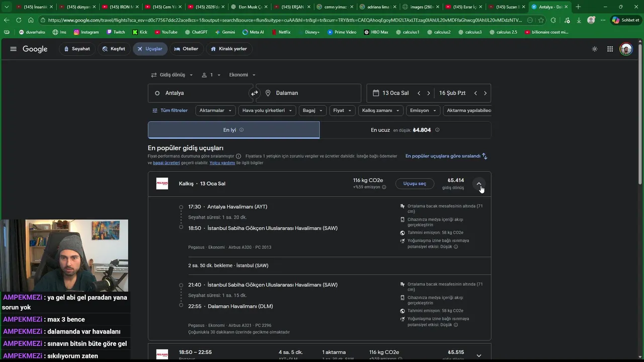
Task: Open the browser home icon
Action: click(31, 20)
